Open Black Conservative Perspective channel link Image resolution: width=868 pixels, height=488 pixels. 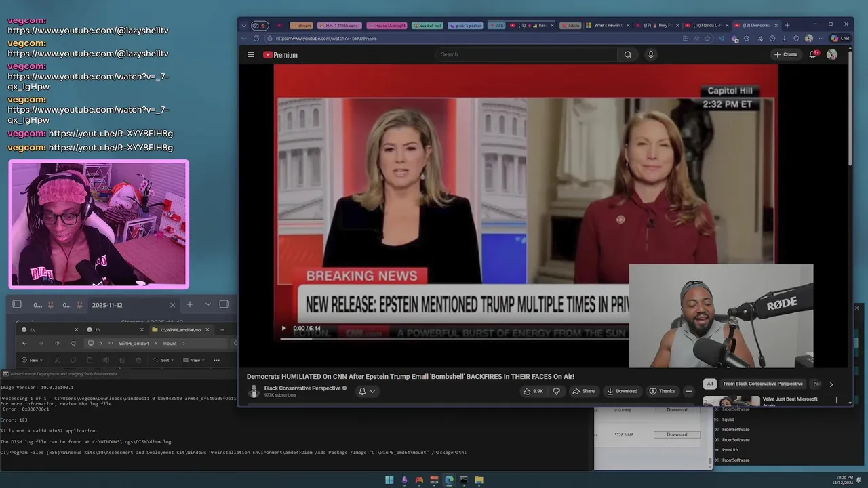coord(302,388)
